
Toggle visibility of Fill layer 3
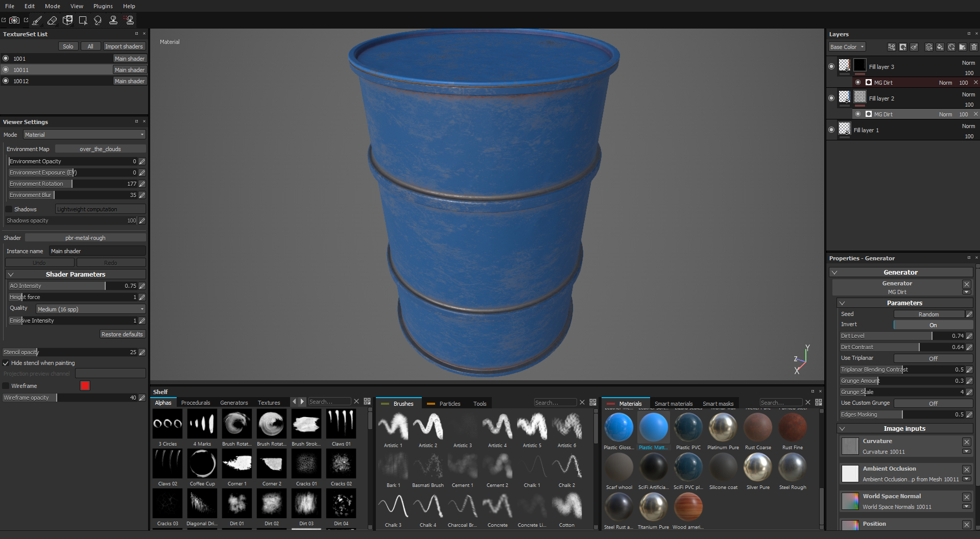(831, 66)
